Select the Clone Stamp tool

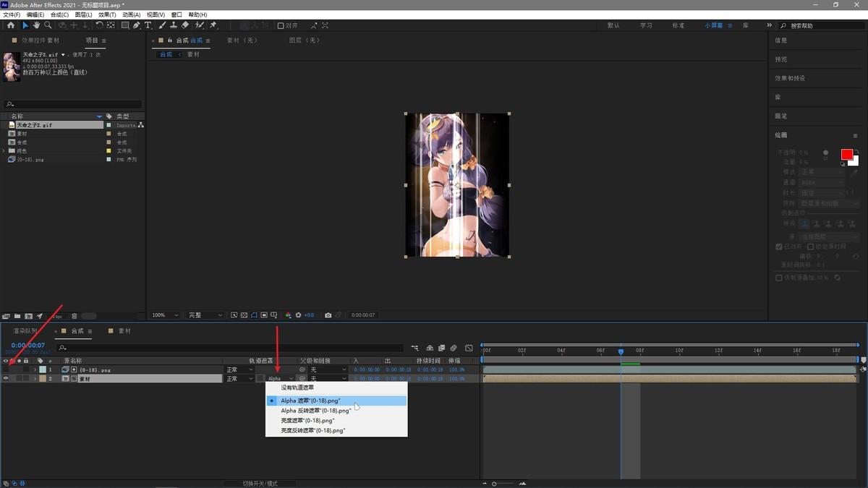pos(173,25)
